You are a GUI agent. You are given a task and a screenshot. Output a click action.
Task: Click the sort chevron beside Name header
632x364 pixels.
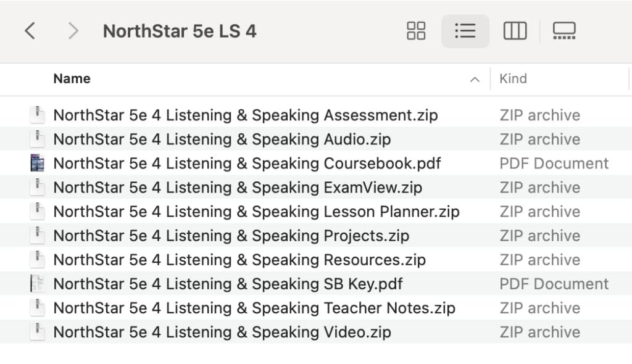tap(474, 79)
